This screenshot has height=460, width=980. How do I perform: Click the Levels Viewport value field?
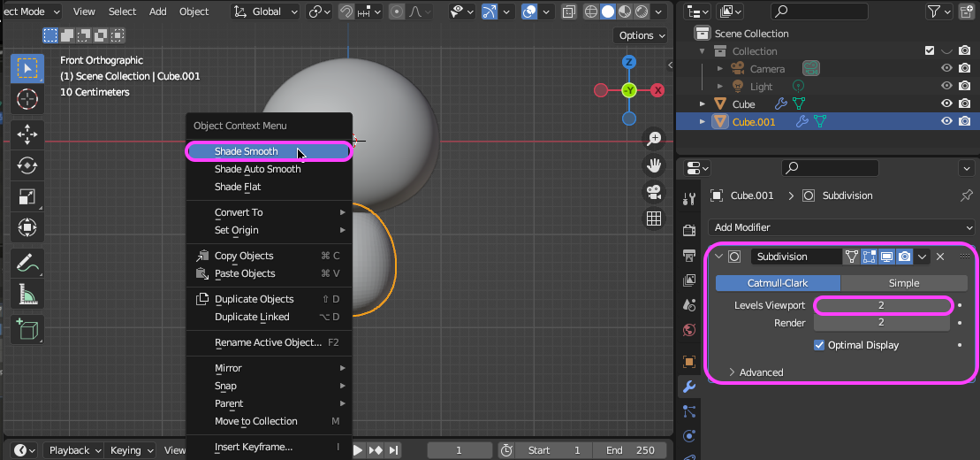click(881, 305)
